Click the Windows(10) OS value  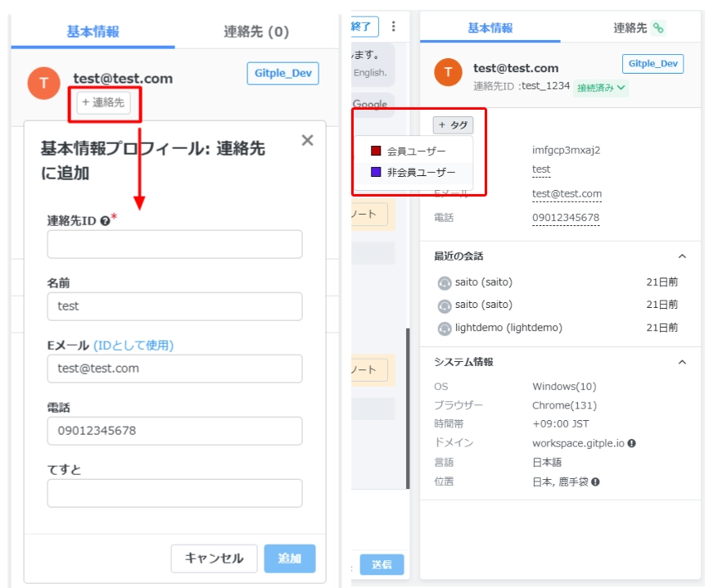pyautogui.click(x=564, y=387)
